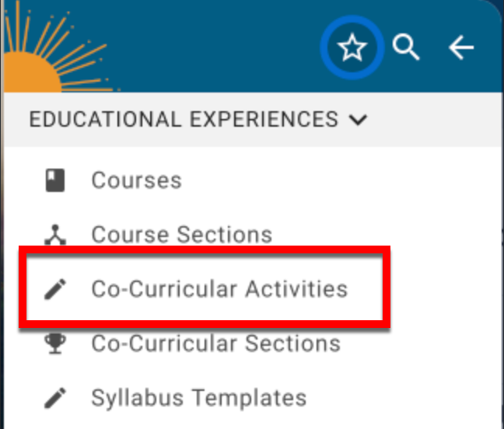Collapse the Educational Experiences chevron
504x429 pixels.
(x=358, y=120)
